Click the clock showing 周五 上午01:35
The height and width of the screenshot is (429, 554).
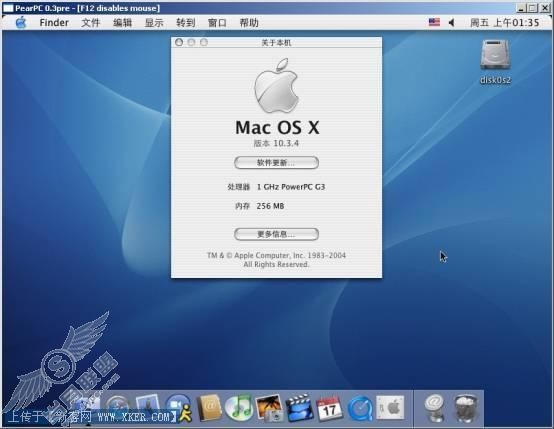pos(505,23)
